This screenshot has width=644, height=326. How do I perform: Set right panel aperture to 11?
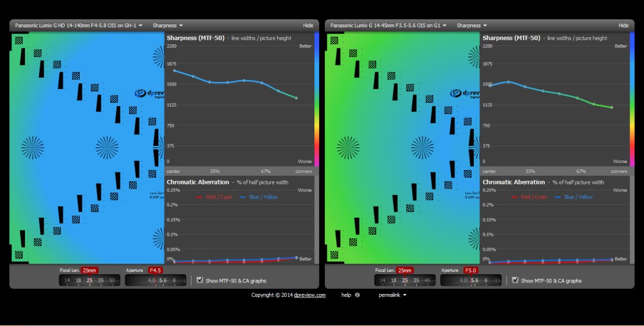pyautogui.click(x=497, y=281)
